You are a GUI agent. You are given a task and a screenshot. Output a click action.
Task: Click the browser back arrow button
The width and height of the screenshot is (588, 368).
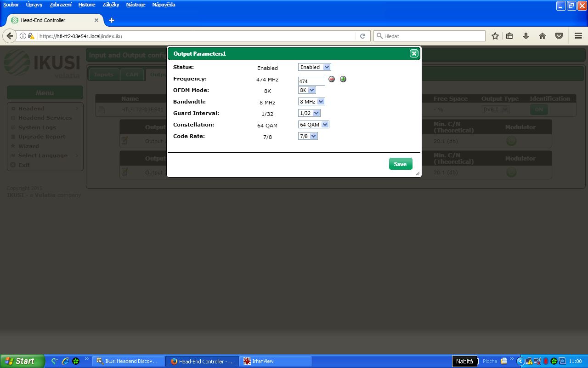click(x=10, y=36)
